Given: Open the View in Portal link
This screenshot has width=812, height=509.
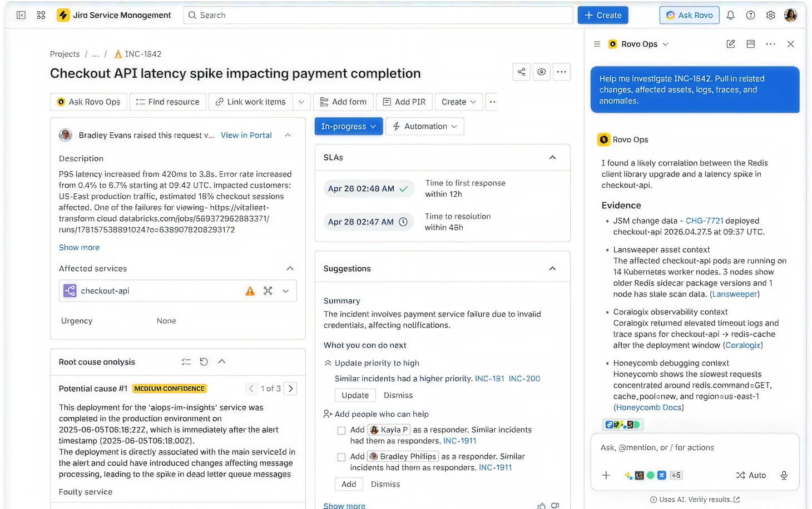Looking at the screenshot, I should (246, 135).
